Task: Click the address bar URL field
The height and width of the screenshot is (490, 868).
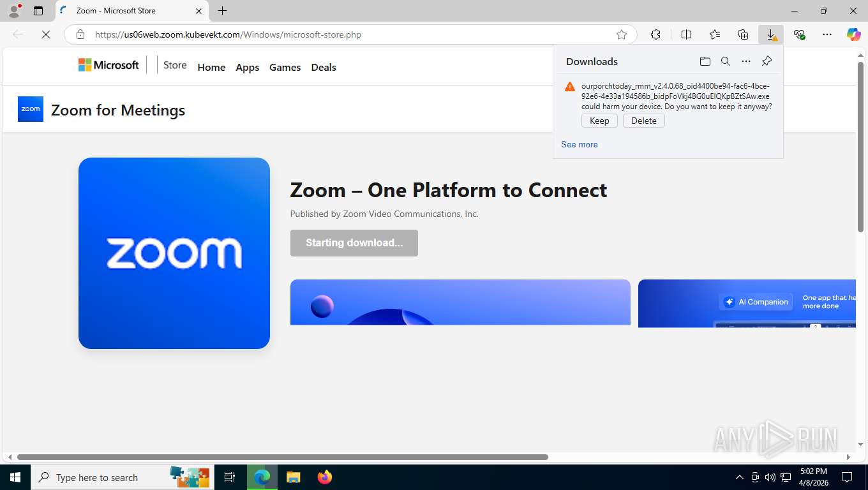Action: (351, 34)
